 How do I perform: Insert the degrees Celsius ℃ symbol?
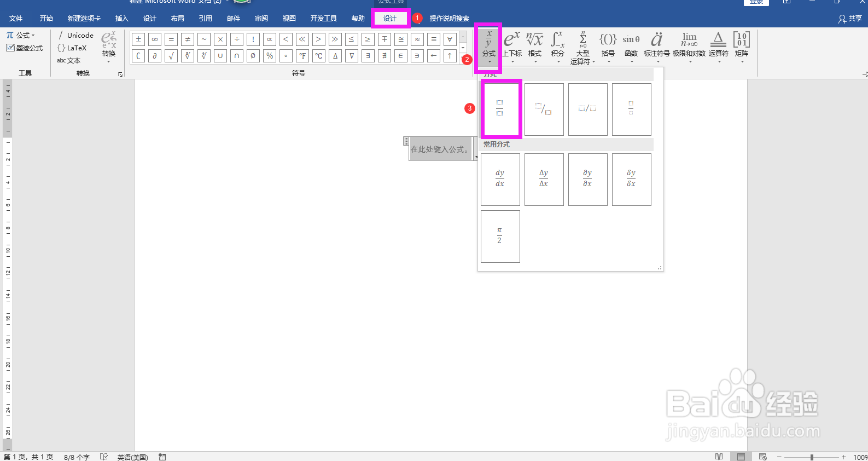click(319, 56)
